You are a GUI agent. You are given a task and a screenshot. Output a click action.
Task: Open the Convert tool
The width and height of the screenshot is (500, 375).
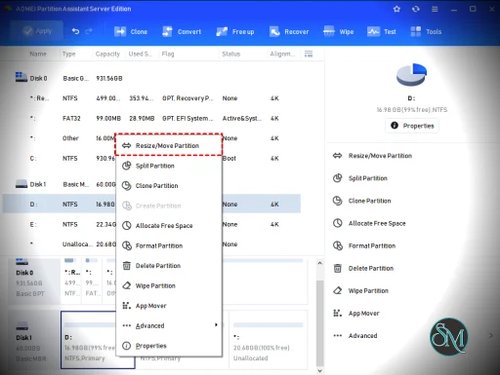pos(182,32)
